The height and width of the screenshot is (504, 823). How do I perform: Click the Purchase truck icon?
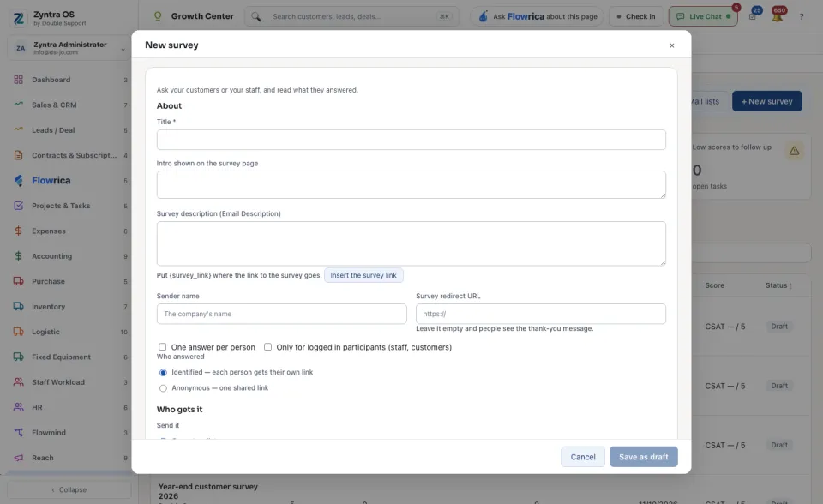(x=18, y=281)
